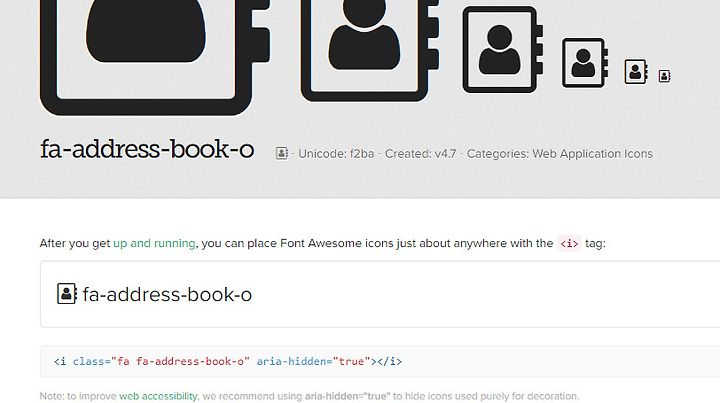Open the 'web accessibility' link
The width and height of the screenshot is (720, 403).
(158, 396)
